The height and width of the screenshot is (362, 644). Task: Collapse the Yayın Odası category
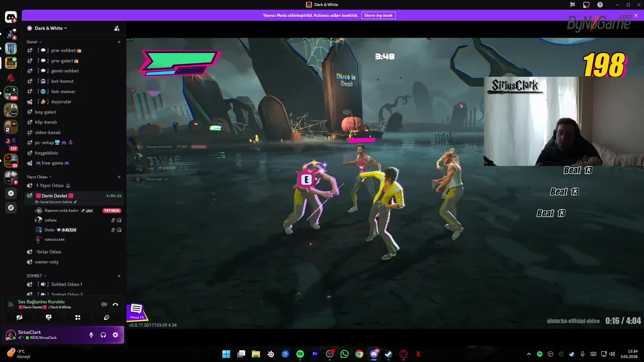39,177
